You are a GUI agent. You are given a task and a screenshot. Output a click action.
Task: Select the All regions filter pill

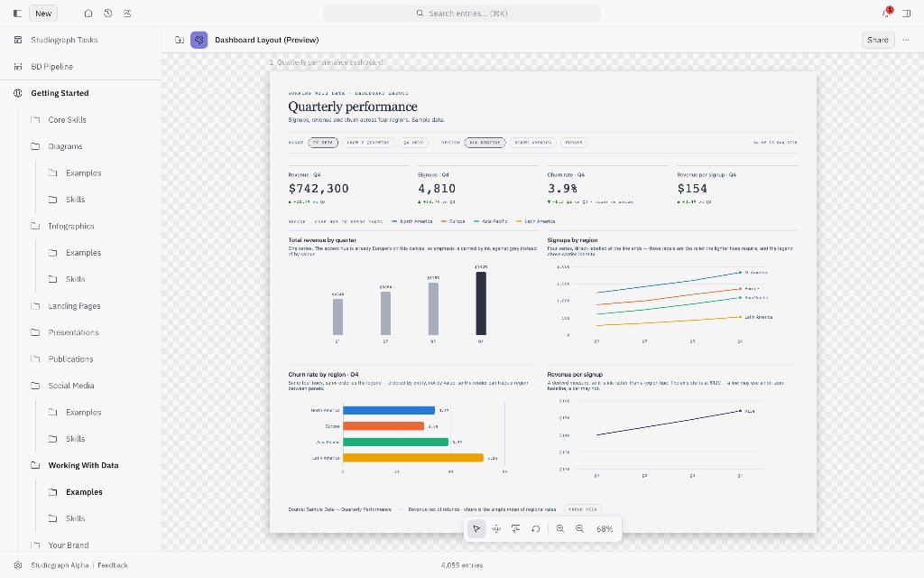pos(485,142)
